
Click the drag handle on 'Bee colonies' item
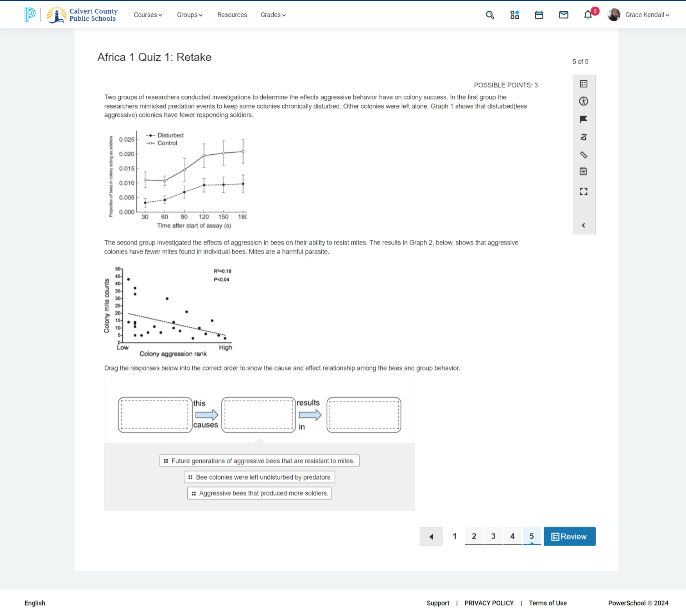190,477
